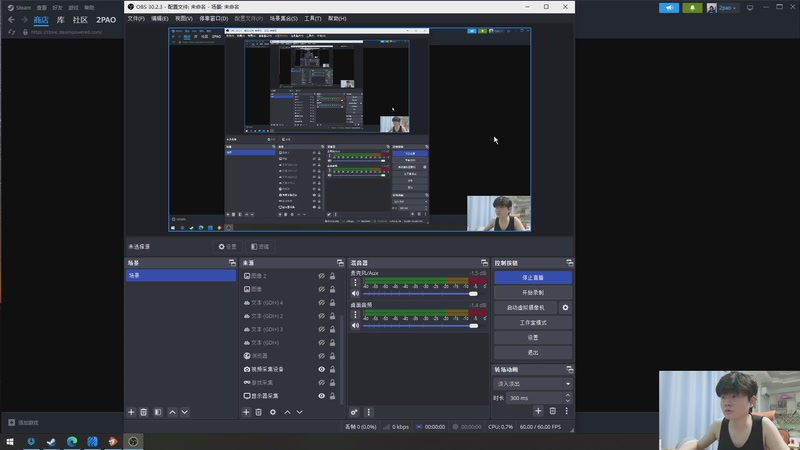Show the 图像 2 source
The image size is (800, 450).
[x=321, y=276]
